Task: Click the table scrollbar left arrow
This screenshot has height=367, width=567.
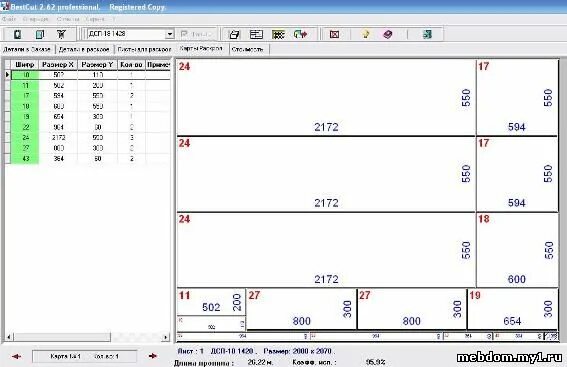Action: pos(9,337)
